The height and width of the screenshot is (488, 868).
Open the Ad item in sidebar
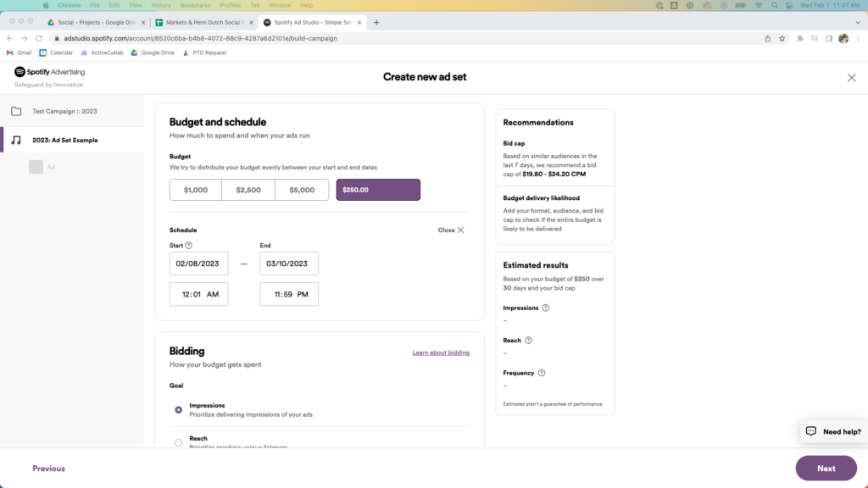pos(42,167)
